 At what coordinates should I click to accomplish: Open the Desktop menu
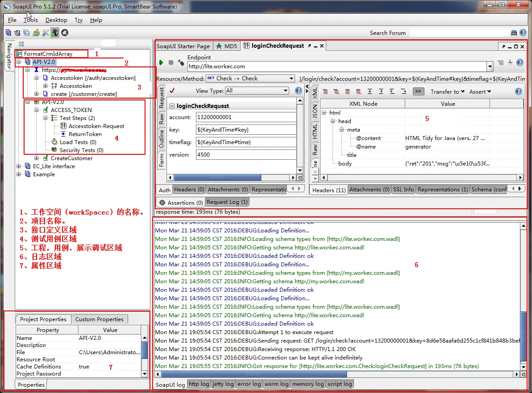click(56, 20)
